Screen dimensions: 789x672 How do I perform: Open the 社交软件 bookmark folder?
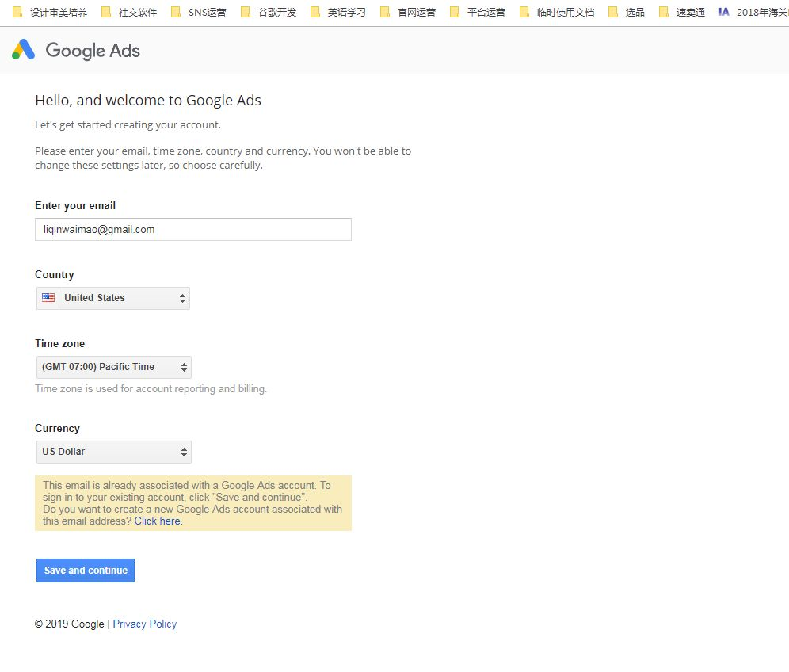129,12
